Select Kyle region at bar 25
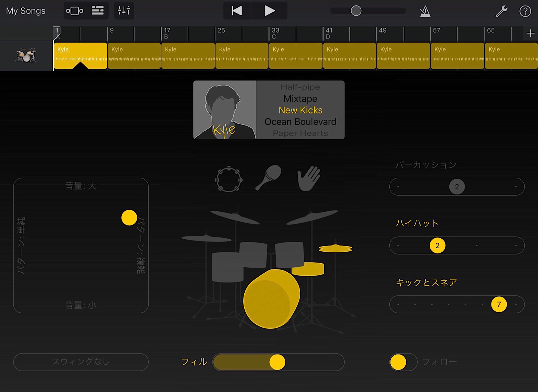This screenshot has height=392, width=538. [242, 56]
